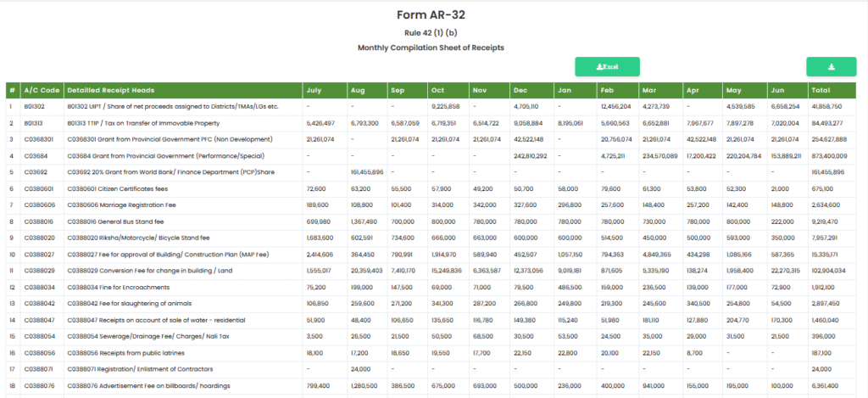The height and width of the screenshot is (398, 868).
Task: Select account code B01302 in first row
Action: 36,107
